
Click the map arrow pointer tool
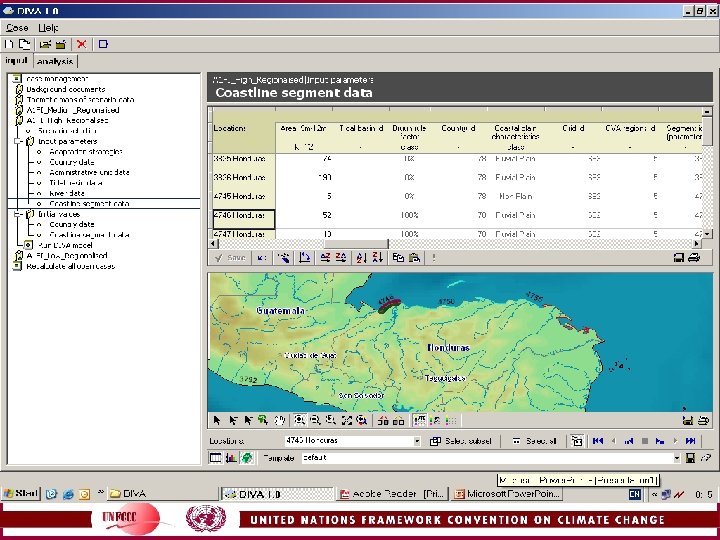[216, 420]
